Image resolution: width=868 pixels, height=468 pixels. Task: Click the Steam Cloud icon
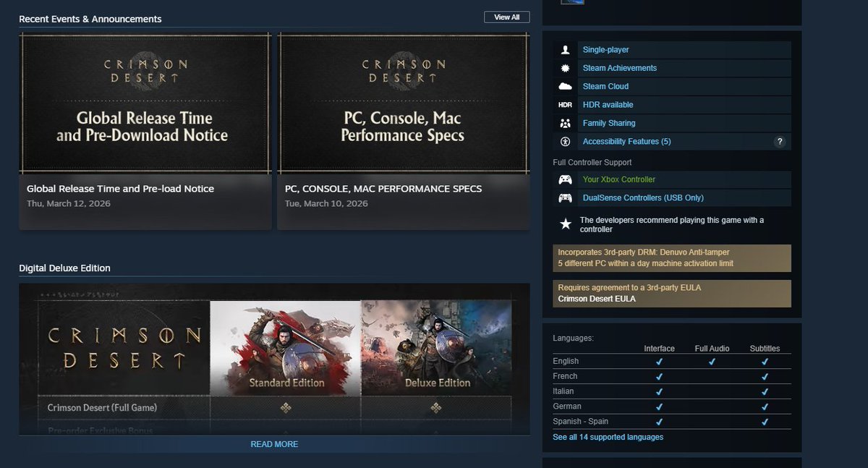pyautogui.click(x=566, y=86)
